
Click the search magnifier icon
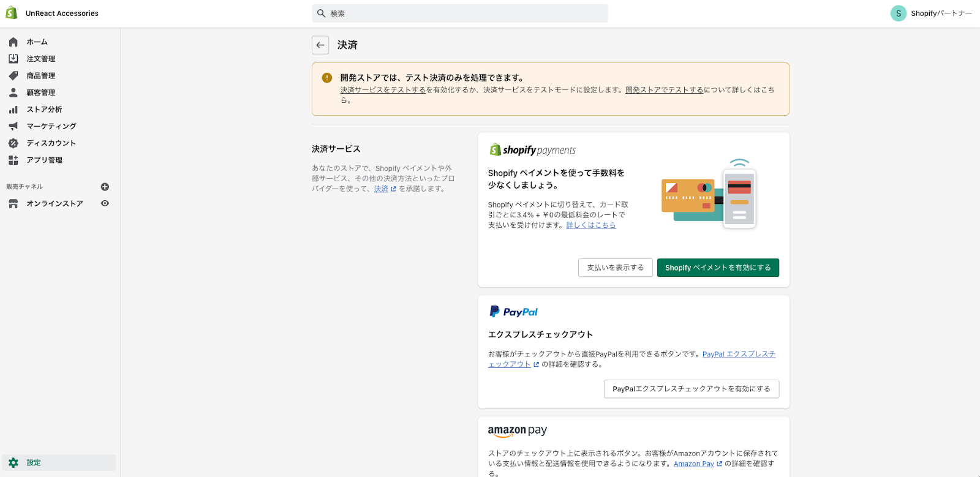tap(321, 13)
